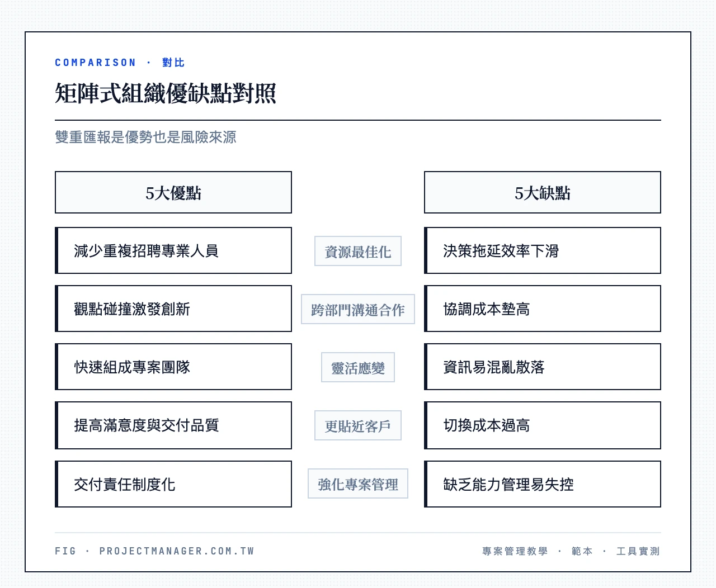Click the 強化專案管理 tag

click(x=358, y=483)
